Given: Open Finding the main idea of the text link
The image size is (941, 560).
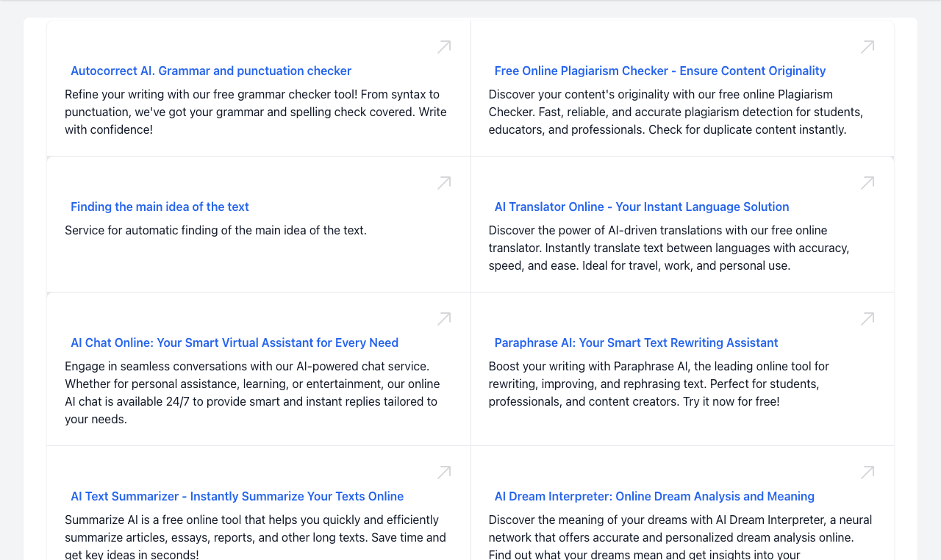Looking at the screenshot, I should [160, 207].
